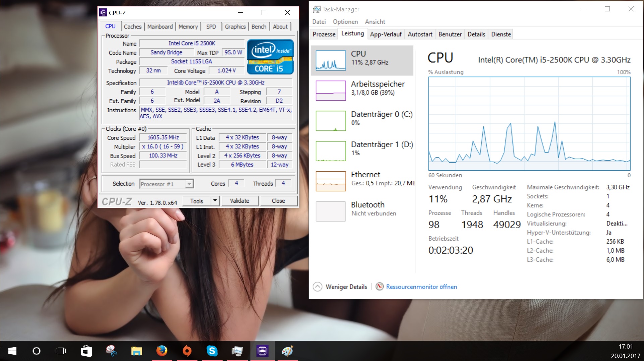Open the Ressourcenmonitor öffnen link
Screen dimensions: 644x361
coord(421,287)
